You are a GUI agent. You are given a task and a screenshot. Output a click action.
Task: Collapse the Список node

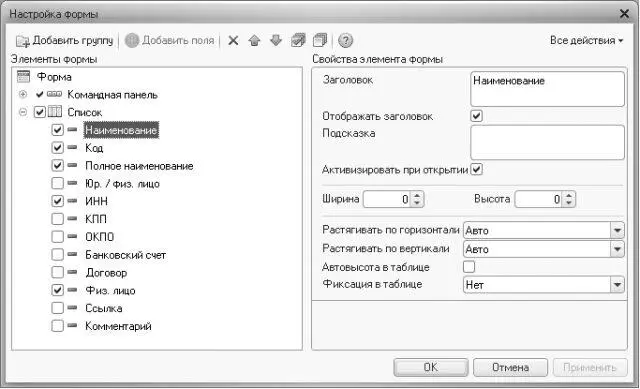pos(23,112)
